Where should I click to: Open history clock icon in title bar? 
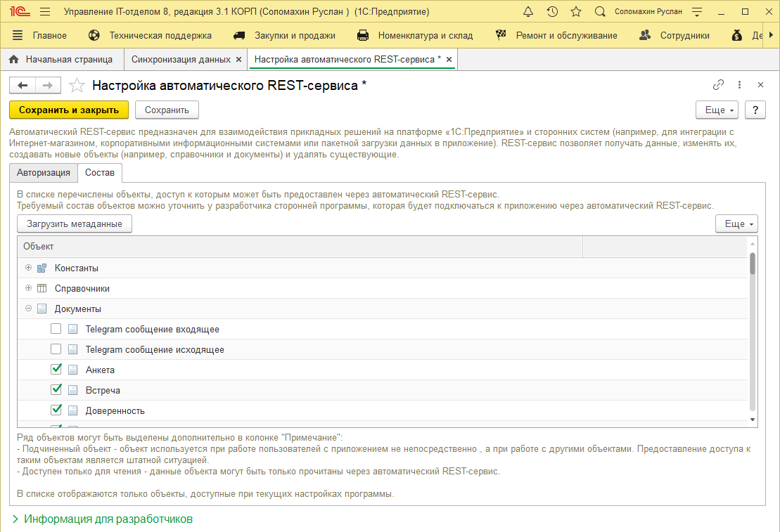pyautogui.click(x=552, y=12)
